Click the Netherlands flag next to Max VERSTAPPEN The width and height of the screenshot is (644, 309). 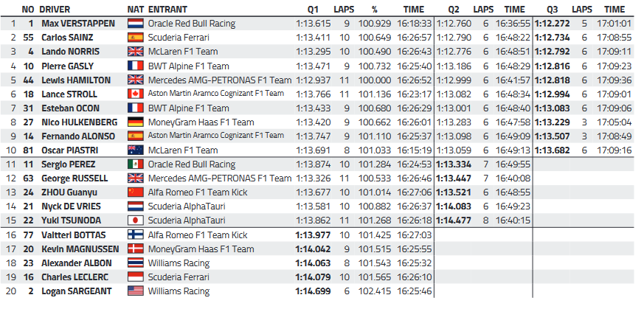click(x=136, y=24)
